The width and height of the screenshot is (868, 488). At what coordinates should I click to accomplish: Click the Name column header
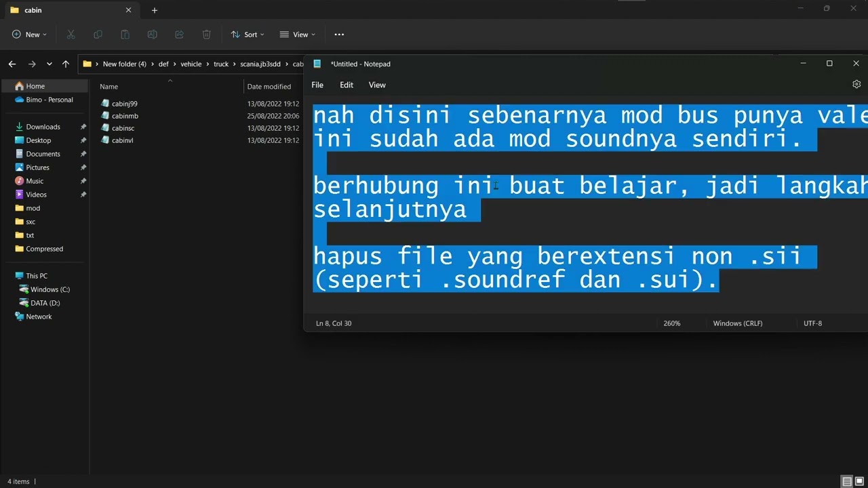[108, 86]
